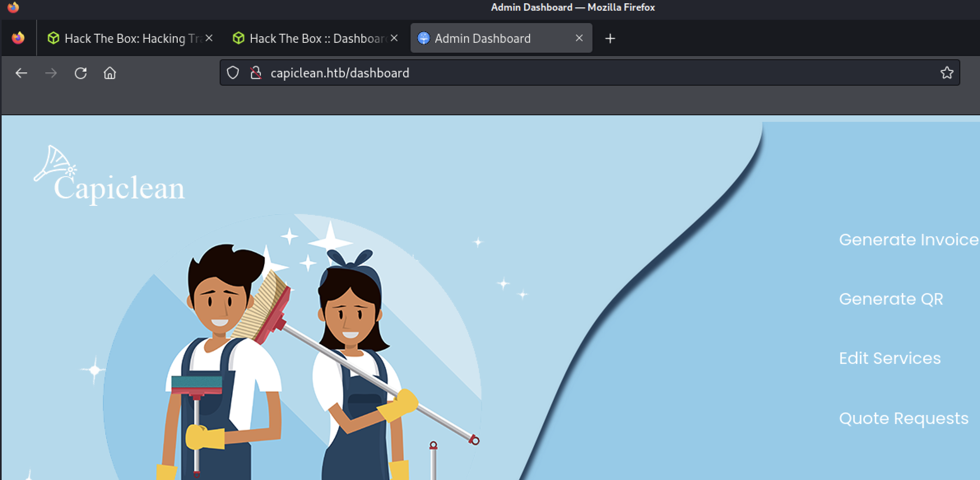Click the grayed-out Forward arrow button
Image resolution: width=980 pixels, height=480 pixels.
(x=51, y=73)
